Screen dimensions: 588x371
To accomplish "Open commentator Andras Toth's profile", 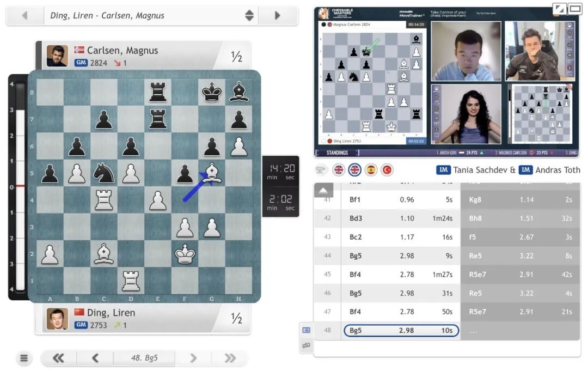I will (x=558, y=170).
